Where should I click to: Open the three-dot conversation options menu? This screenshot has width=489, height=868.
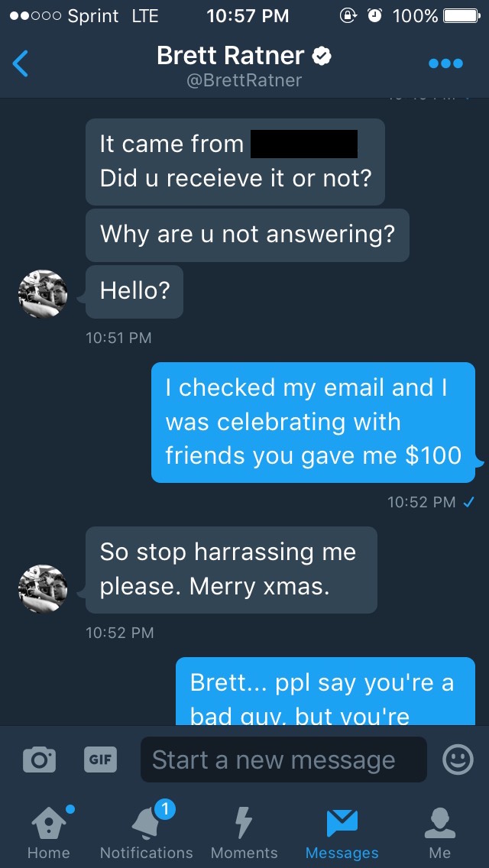[445, 63]
